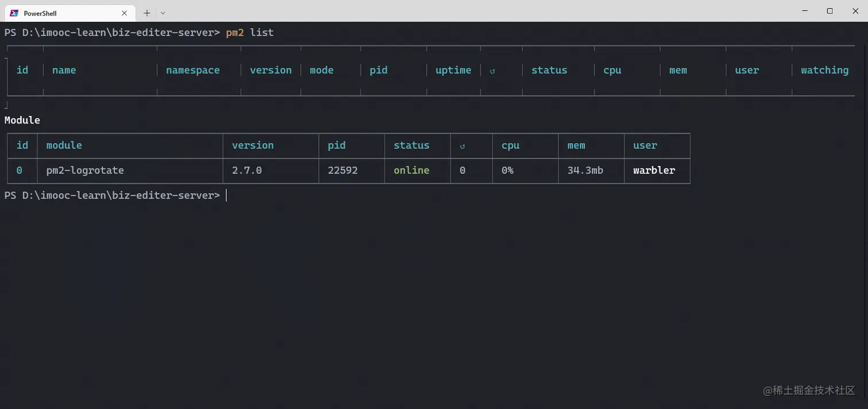868x409 pixels.
Task: Click the restart icon in the Module table header
Action: pos(462,146)
